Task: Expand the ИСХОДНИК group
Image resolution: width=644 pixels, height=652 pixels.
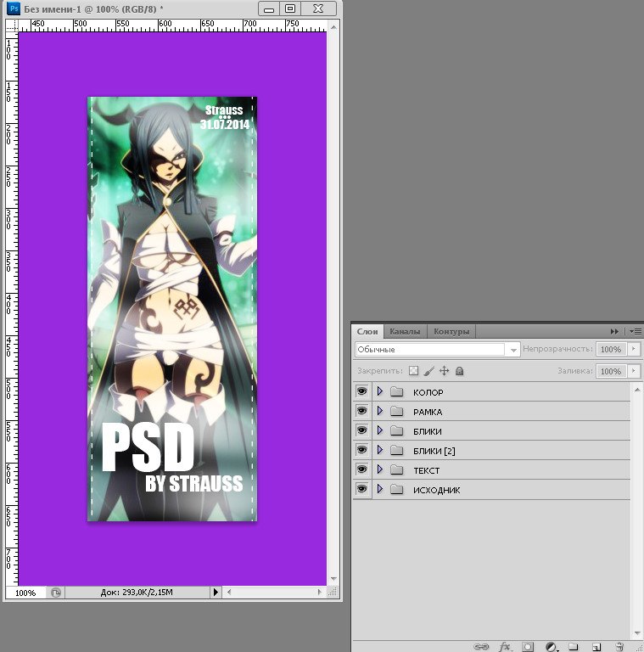Action: point(380,489)
